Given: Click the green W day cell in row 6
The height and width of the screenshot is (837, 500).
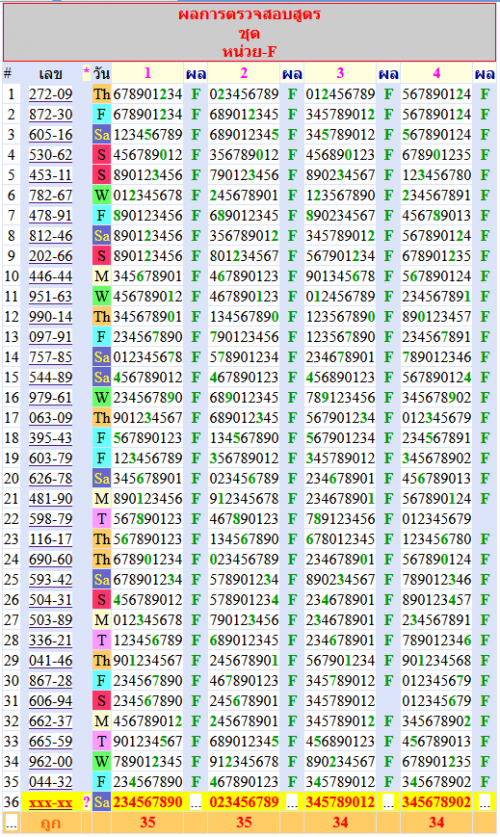Looking at the screenshot, I should [101, 195].
